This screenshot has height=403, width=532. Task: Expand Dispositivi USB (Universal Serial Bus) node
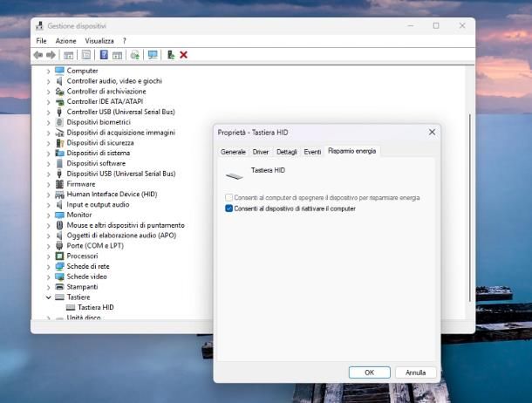[x=48, y=174]
